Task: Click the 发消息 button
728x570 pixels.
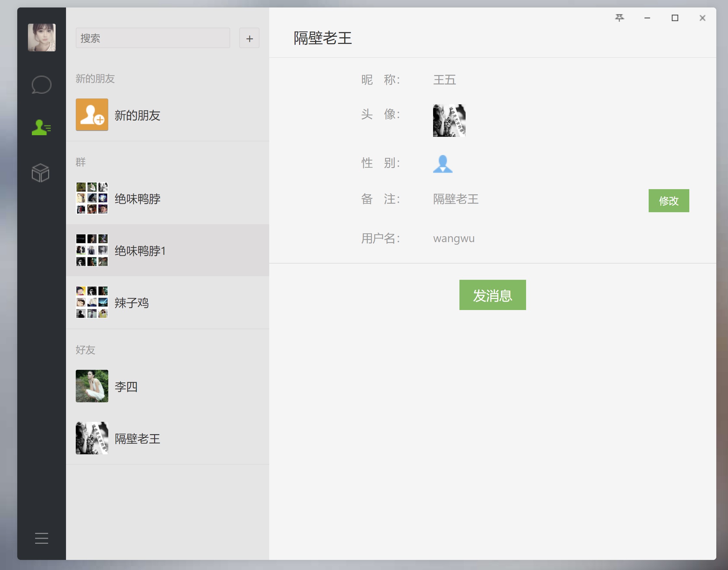Action: click(x=492, y=295)
